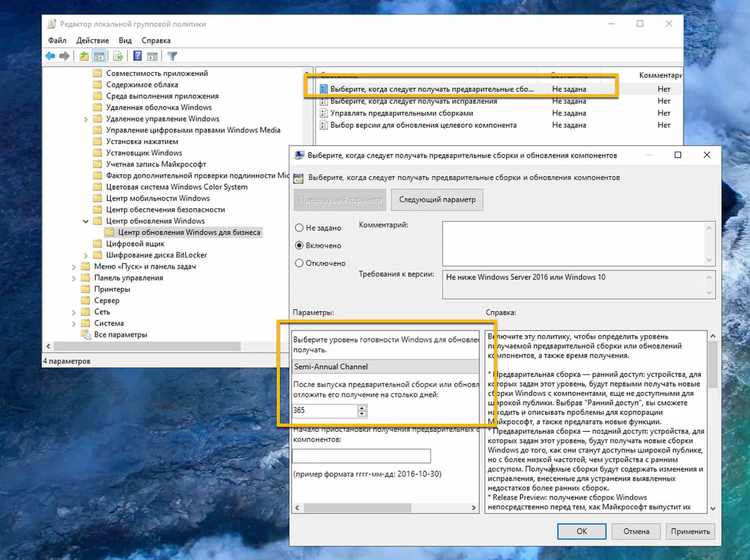Click folder icon next to 'Сервер'

click(85, 301)
